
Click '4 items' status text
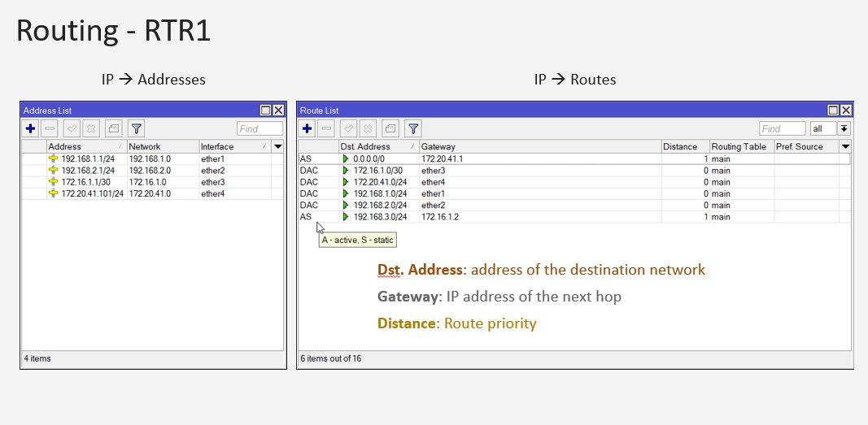click(x=37, y=358)
